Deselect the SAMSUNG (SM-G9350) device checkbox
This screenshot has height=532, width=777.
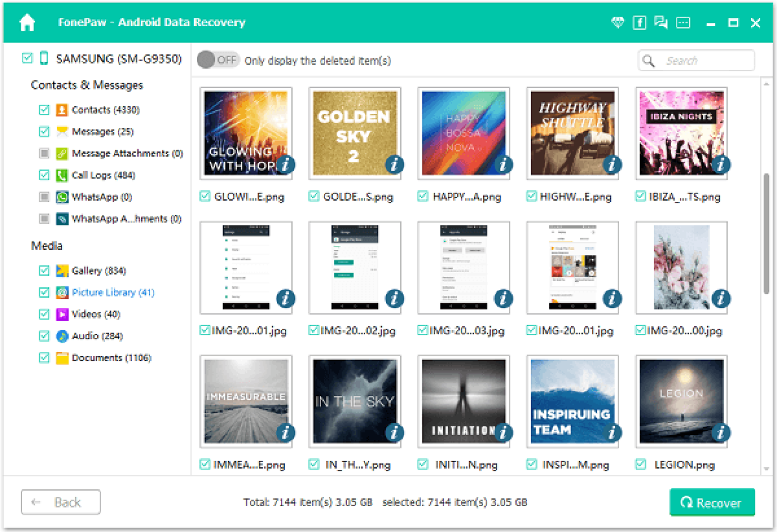pyautogui.click(x=27, y=59)
